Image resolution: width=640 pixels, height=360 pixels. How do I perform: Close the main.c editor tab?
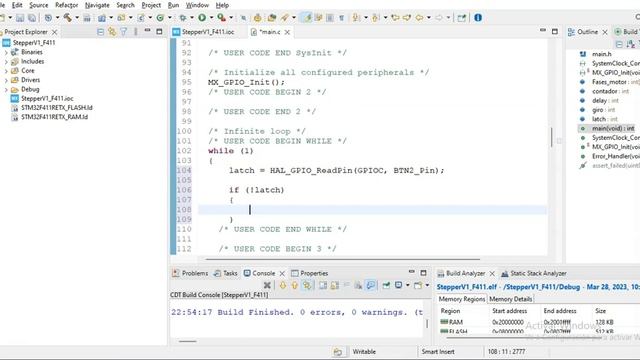pos(287,32)
